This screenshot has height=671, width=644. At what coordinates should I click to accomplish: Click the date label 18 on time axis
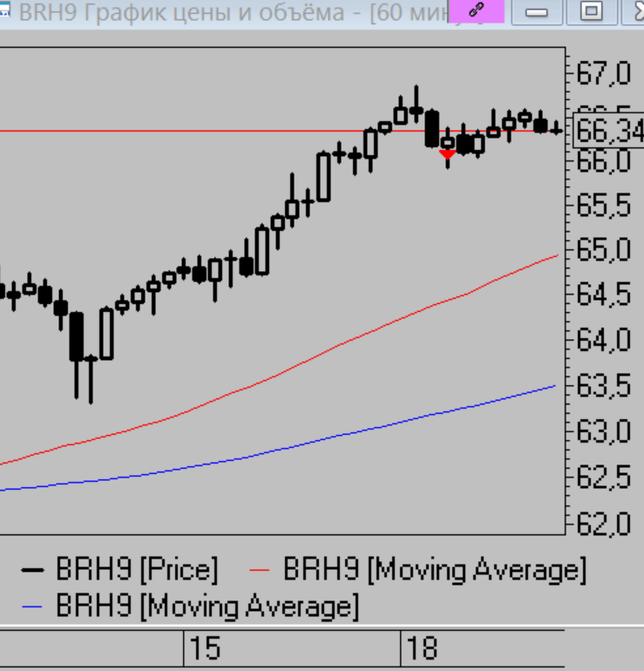click(x=423, y=649)
